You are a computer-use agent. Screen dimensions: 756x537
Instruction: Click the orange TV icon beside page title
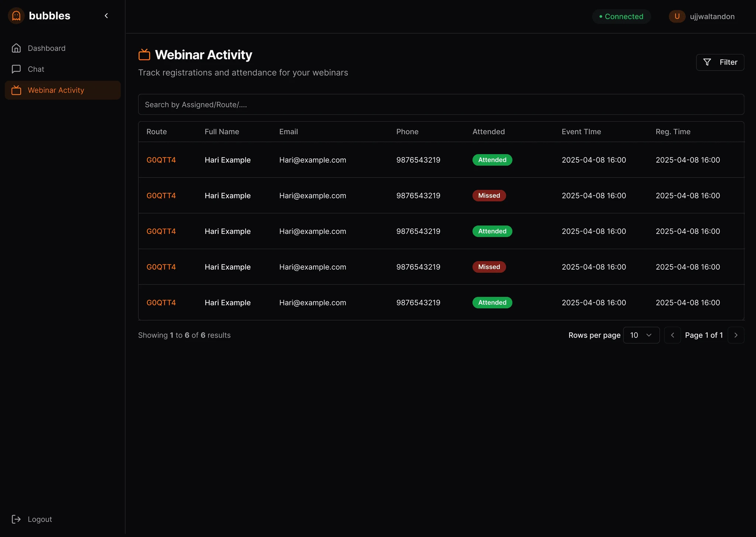(x=144, y=55)
